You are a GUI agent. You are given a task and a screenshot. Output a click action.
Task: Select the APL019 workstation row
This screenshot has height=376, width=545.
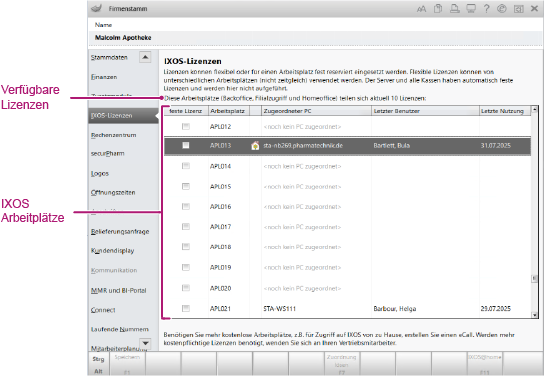[347, 268]
